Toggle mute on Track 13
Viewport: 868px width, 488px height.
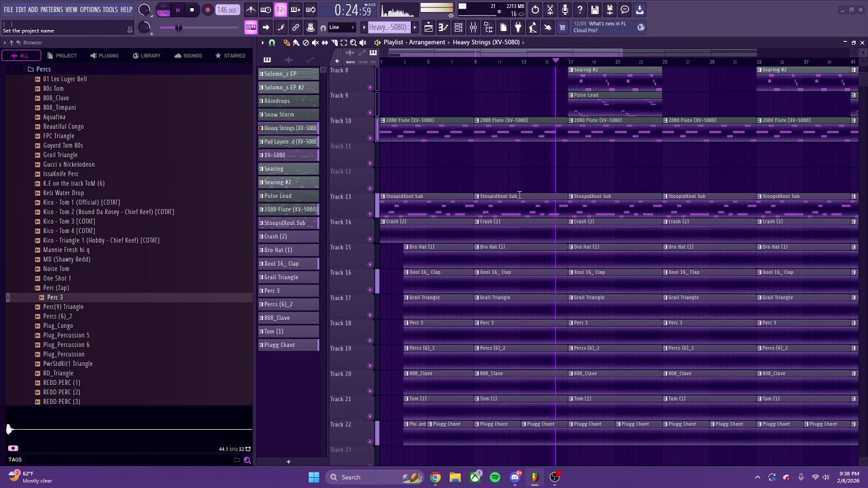coord(370,213)
